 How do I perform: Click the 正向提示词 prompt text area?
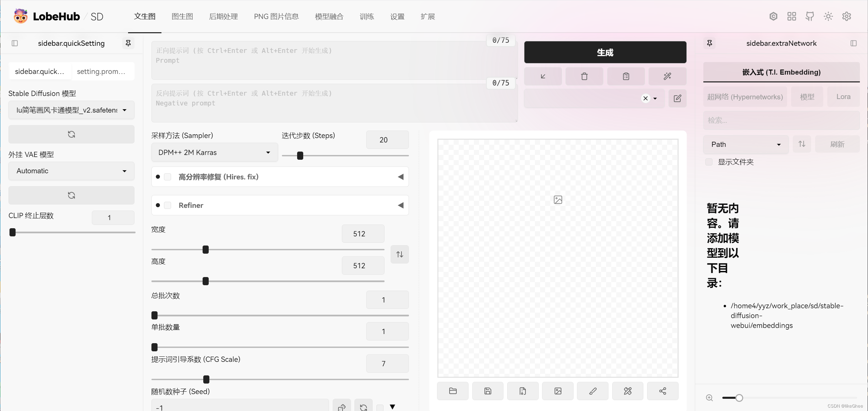pyautogui.click(x=334, y=60)
